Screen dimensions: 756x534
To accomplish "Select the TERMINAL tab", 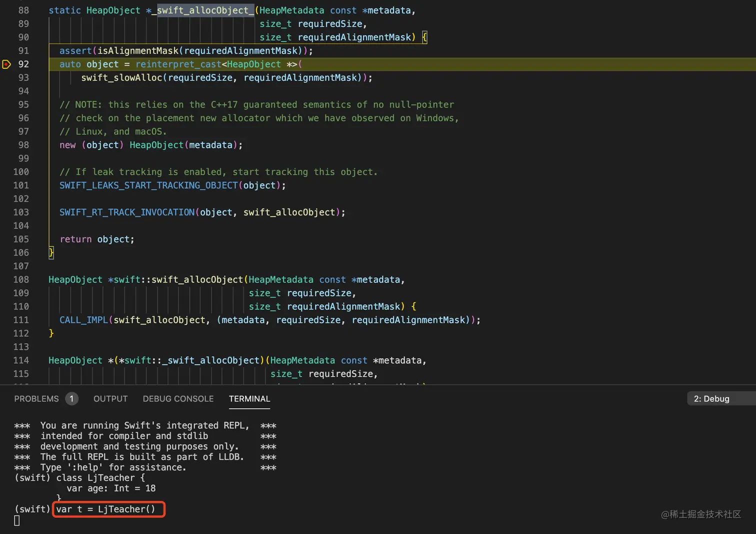I will click(249, 399).
